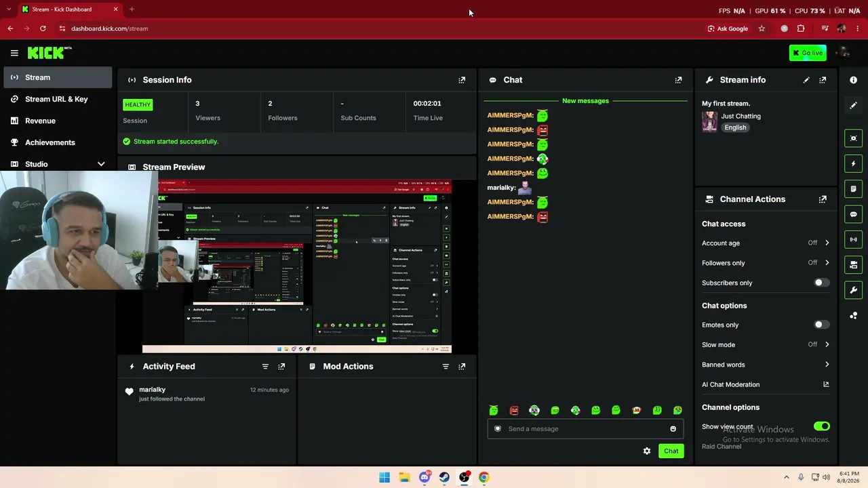Click Raid Channel option
Screen dimensions: 868x488
pos(722,447)
